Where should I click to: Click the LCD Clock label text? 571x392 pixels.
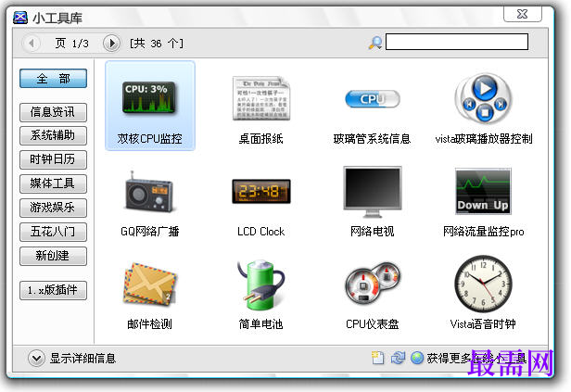point(261,231)
